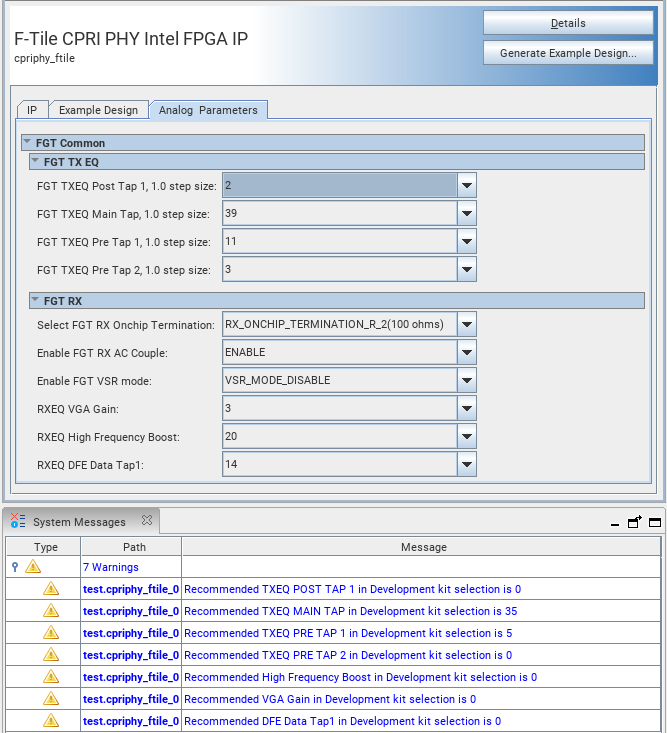
Task: Open RXEQ DFE Data Tap1 dropdown arrow
Action: 466,465
